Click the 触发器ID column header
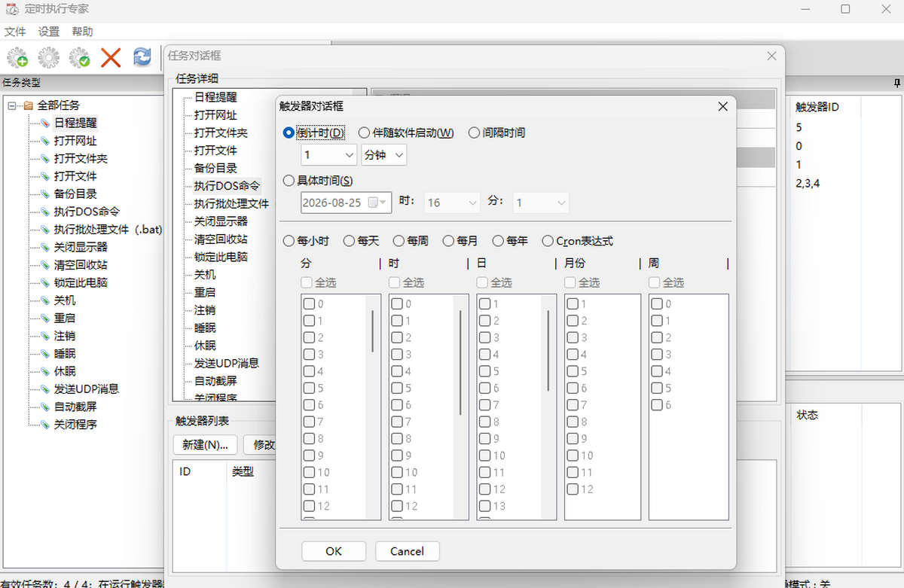 click(817, 107)
